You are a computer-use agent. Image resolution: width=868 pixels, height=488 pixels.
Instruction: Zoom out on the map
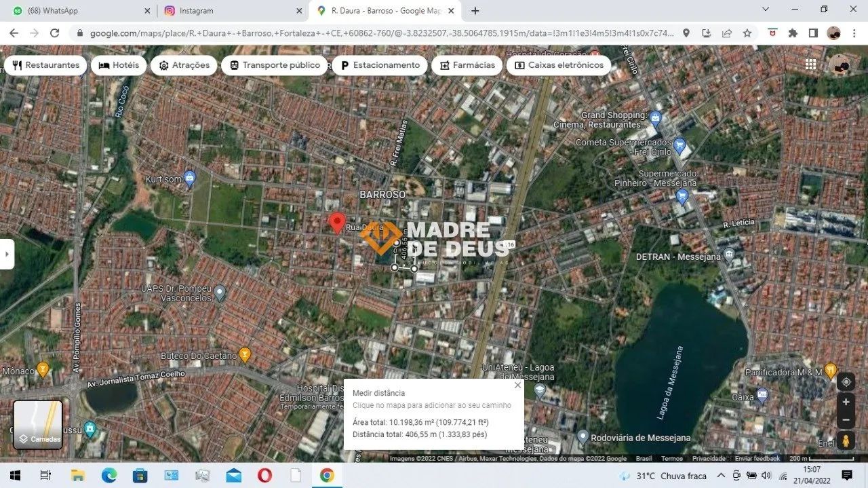click(846, 419)
